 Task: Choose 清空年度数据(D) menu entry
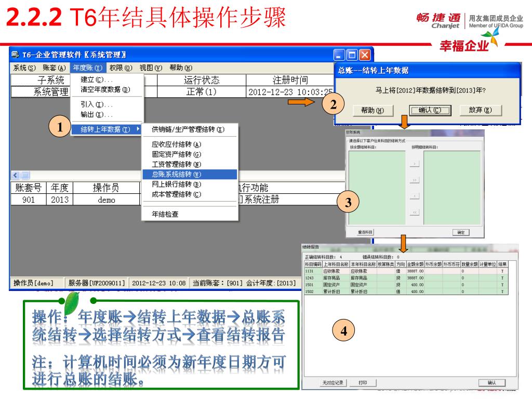tap(107, 89)
